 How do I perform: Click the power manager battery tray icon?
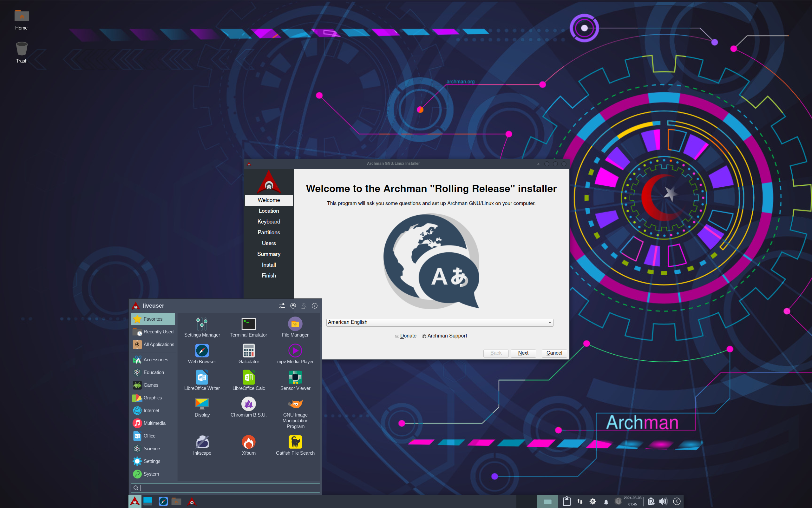(x=651, y=501)
